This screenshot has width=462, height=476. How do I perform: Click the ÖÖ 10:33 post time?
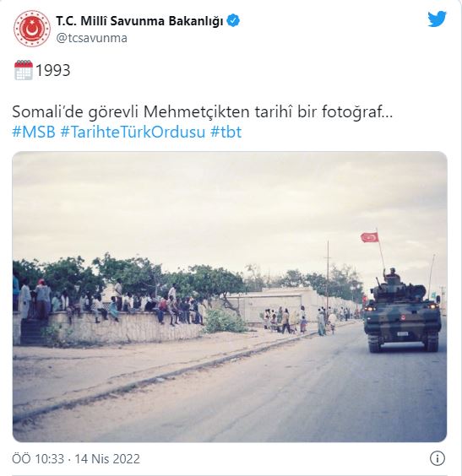(x=38, y=458)
